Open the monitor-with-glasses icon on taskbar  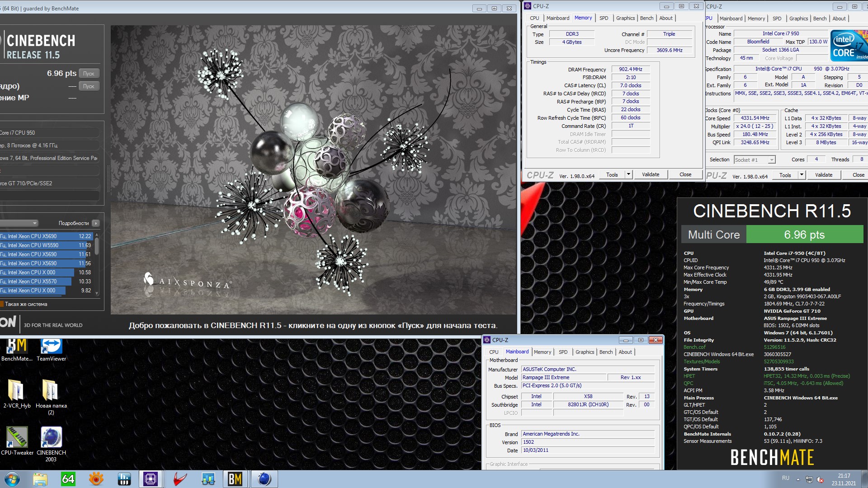(208, 479)
